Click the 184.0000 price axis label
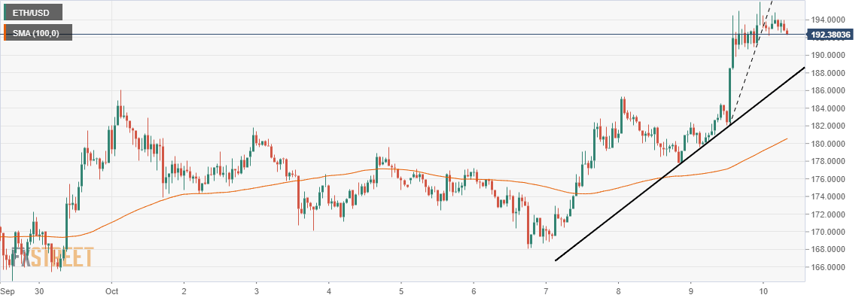 click(x=829, y=108)
